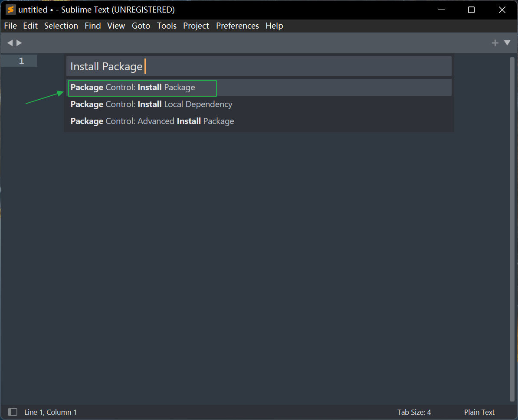
Task: Click Line 1, Column 1 status text
Action: 51,412
